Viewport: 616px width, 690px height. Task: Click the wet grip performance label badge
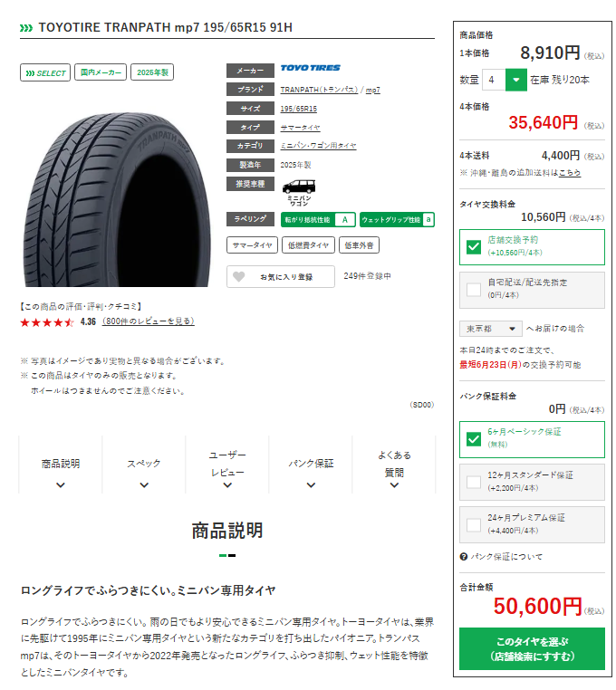click(397, 219)
